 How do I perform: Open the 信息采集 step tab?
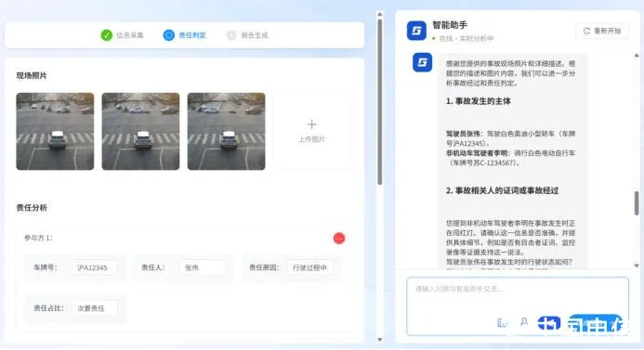click(x=123, y=35)
